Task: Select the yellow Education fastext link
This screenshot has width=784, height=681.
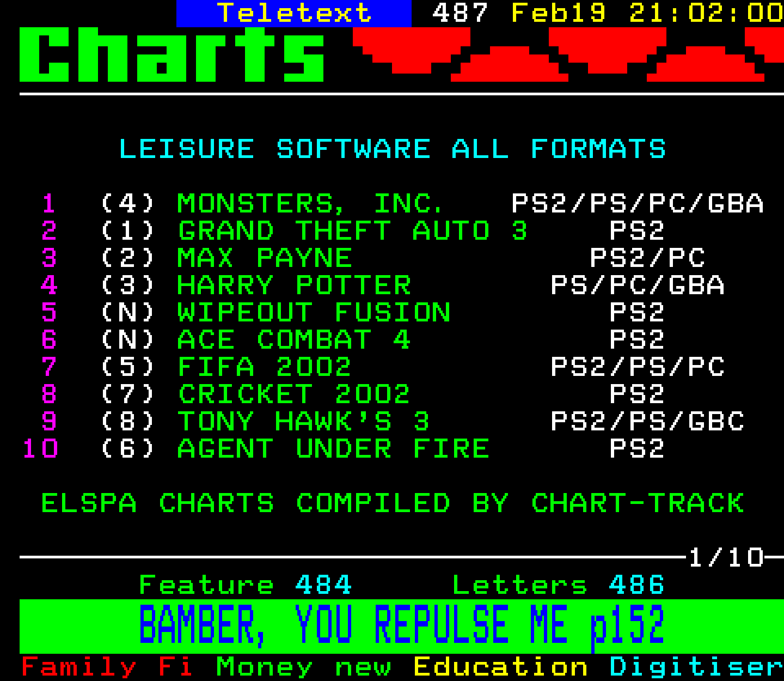Action: point(500,667)
